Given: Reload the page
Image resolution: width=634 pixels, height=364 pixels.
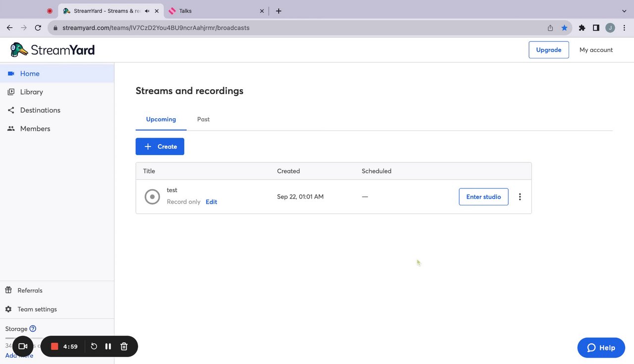Looking at the screenshot, I should tap(38, 28).
